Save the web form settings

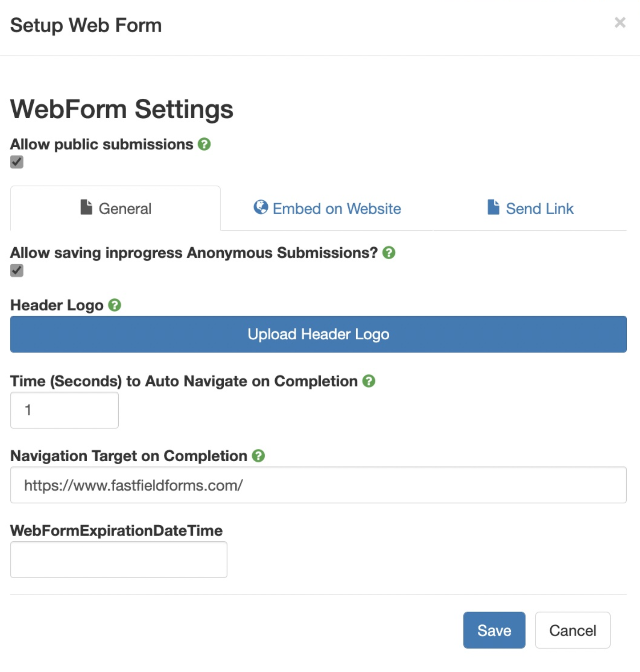(x=494, y=630)
